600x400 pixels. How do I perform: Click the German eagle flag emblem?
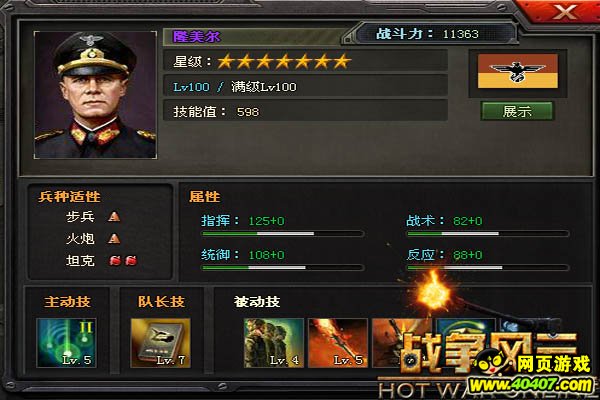[x=518, y=71]
